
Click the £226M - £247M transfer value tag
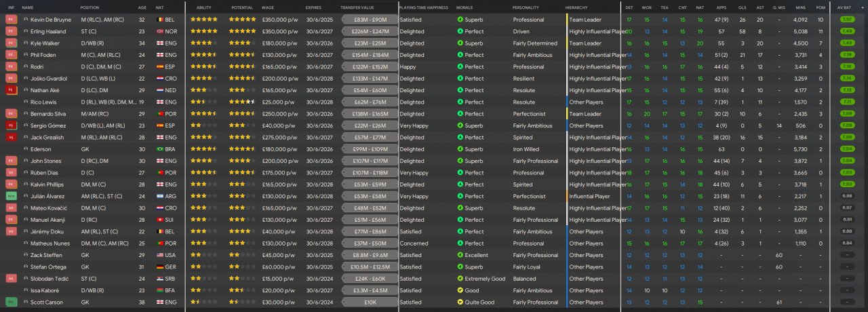(x=368, y=31)
